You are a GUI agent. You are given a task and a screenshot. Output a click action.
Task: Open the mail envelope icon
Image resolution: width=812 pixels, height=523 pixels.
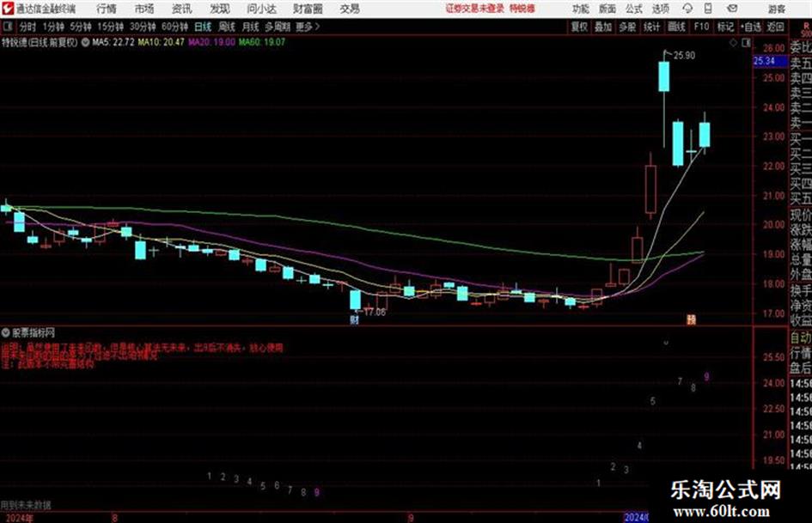pos(732,9)
